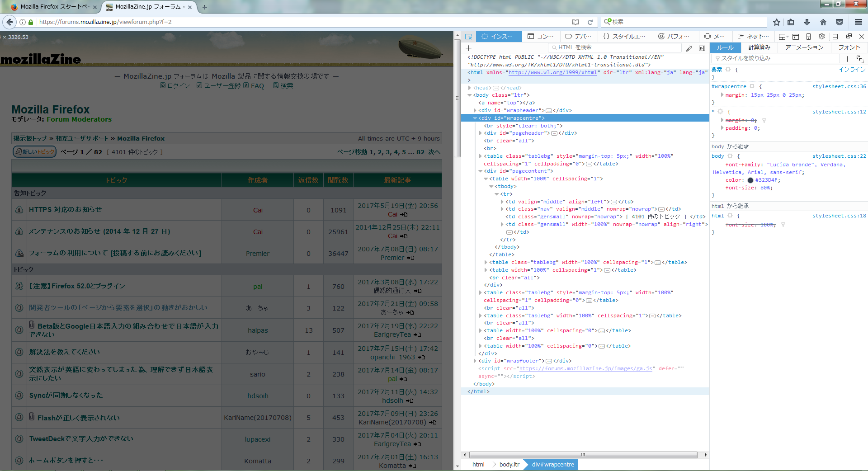Screen dimensions: 868x471
Task: Expand the div wrapheader node
Action: [475, 110]
